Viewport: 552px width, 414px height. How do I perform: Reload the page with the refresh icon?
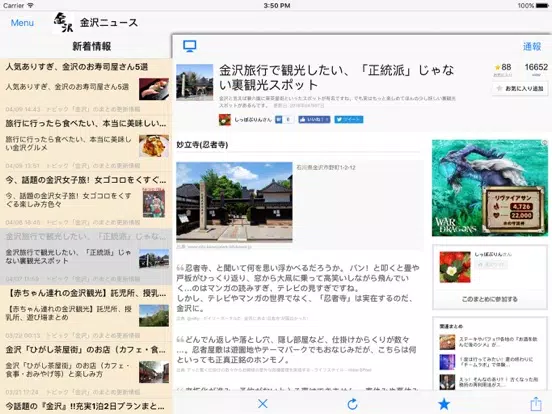coord(352,404)
